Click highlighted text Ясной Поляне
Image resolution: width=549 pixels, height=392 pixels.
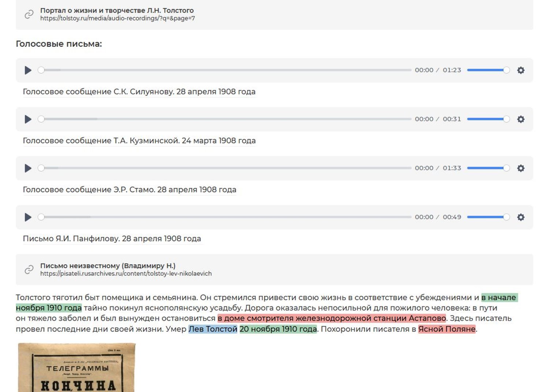447,329
